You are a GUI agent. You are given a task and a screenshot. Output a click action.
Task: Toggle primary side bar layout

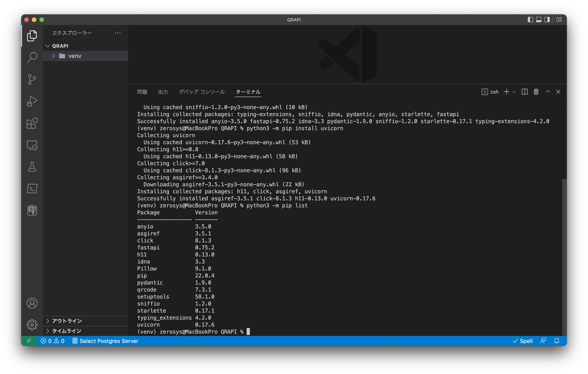click(x=530, y=20)
